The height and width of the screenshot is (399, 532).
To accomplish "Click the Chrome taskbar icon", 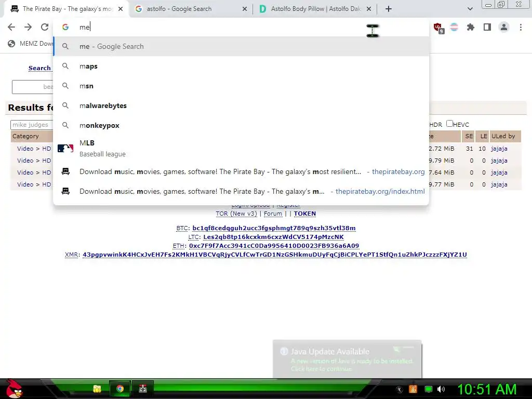I will 120,389.
